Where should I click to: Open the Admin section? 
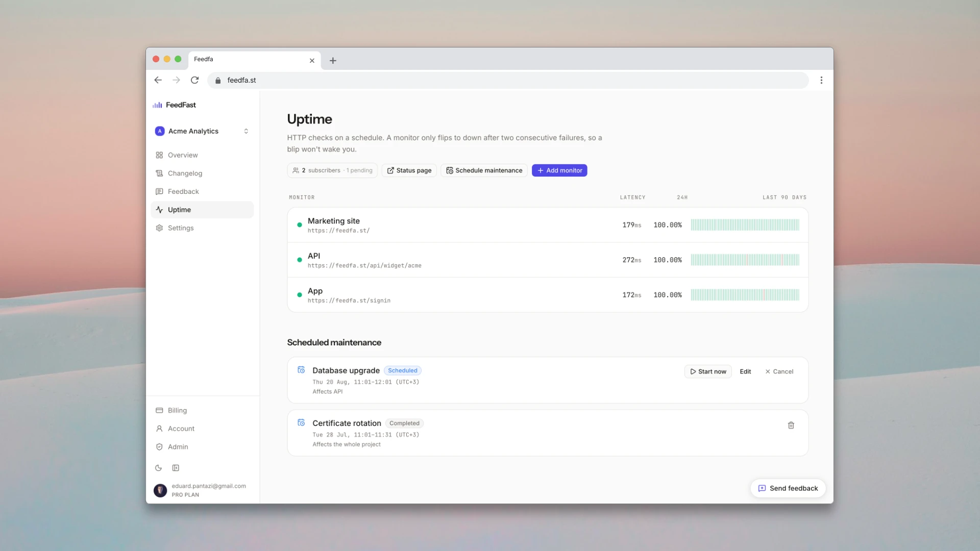point(202,447)
